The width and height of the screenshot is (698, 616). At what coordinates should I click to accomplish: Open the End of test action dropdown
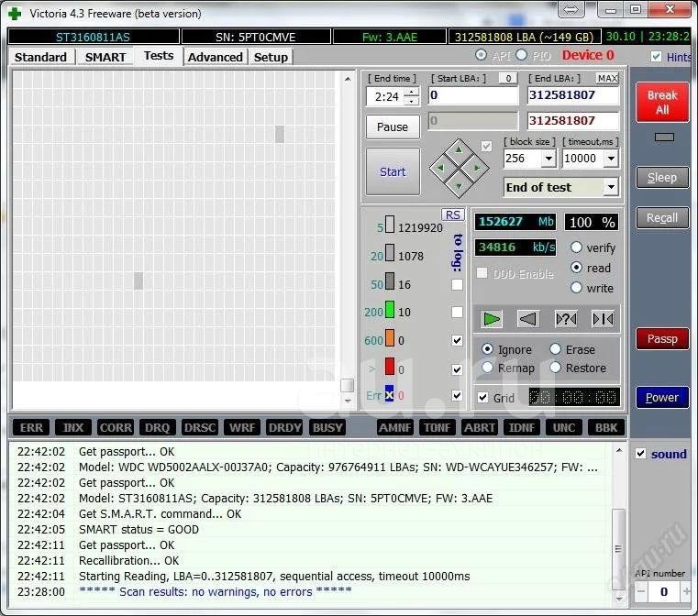pyautogui.click(x=611, y=187)
